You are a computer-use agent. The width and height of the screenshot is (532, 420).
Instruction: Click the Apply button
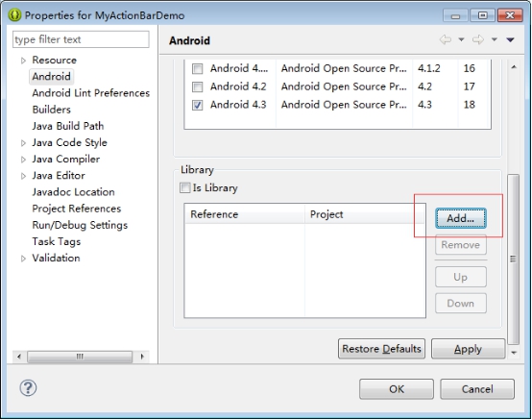click(x=469, y=349)
